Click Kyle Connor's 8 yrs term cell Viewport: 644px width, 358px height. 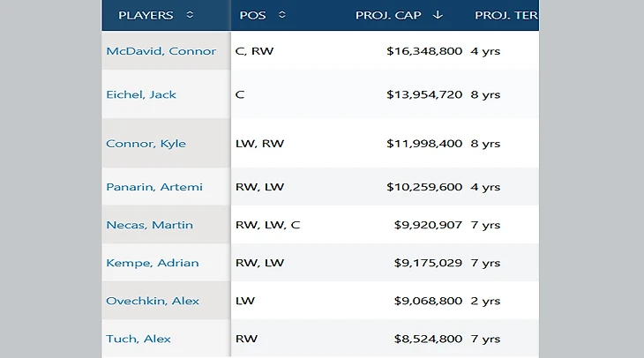click(485, 144)
